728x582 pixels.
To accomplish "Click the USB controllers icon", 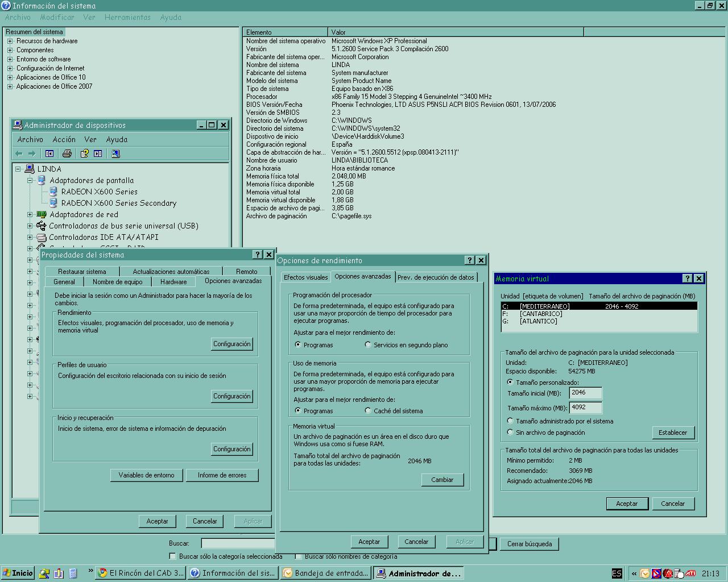I will click(42, 226).
